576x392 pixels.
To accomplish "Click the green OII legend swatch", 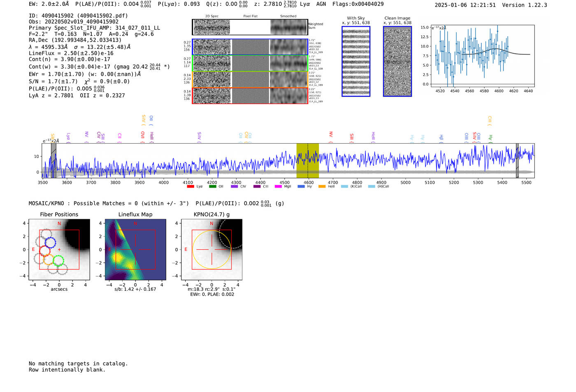I will click(x=212, y=187).
